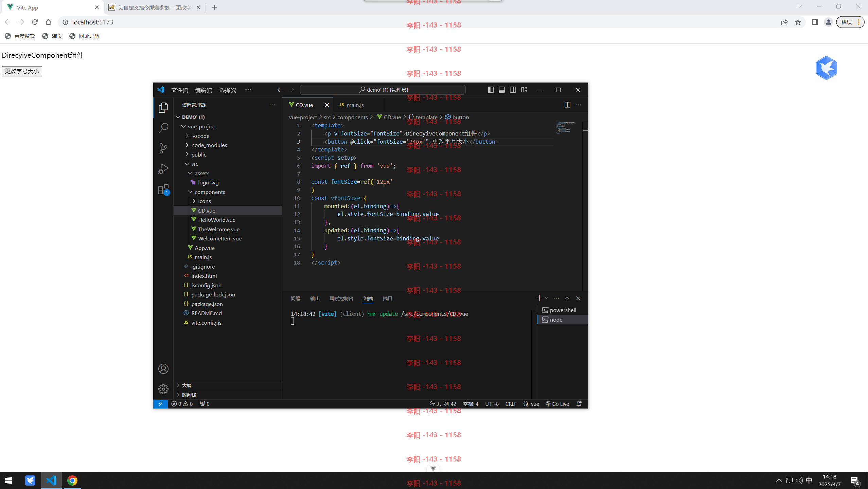Switch to the Debug Console panel tab

[x=341, y=298]
